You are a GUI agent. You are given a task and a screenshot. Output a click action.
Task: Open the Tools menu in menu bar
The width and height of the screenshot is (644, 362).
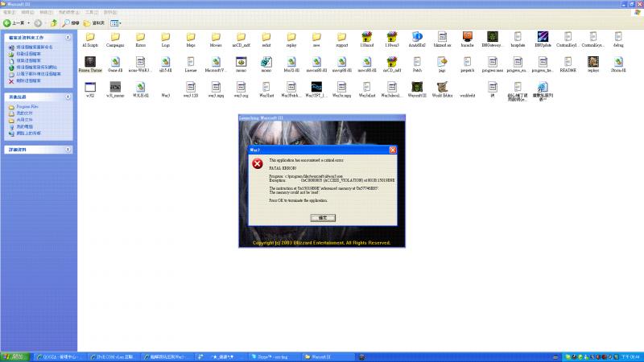coord(92,13)
